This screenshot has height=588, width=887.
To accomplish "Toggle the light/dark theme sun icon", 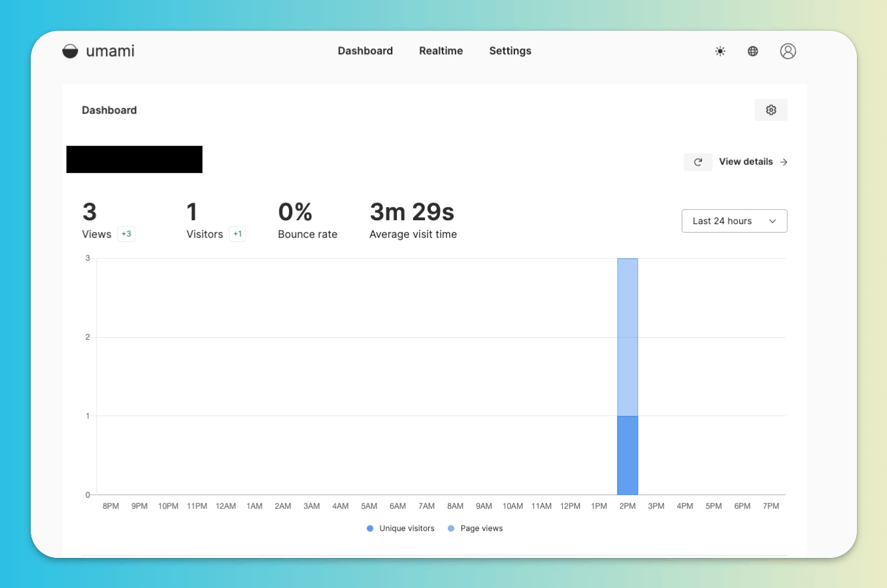I will coord(720,51).
